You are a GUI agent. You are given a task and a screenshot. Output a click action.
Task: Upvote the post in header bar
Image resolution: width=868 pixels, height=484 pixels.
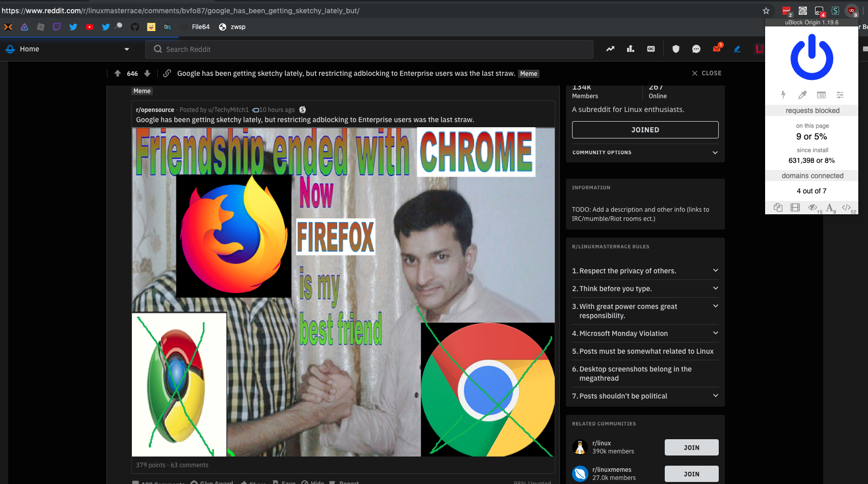118,73
